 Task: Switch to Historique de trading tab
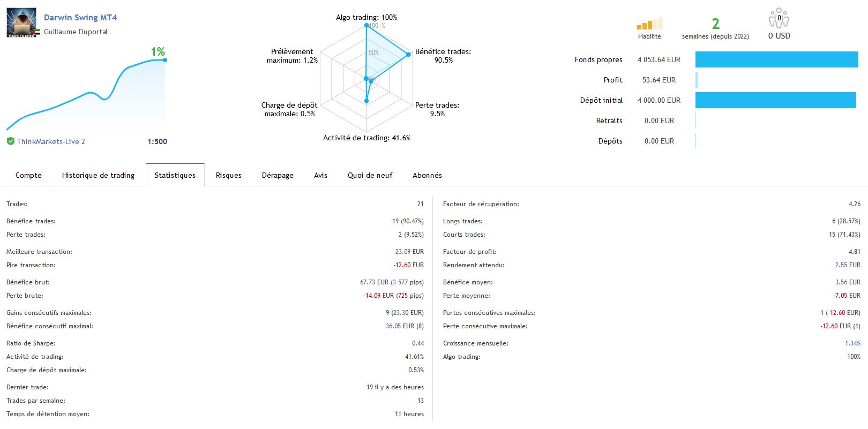(x=98, y=175)
